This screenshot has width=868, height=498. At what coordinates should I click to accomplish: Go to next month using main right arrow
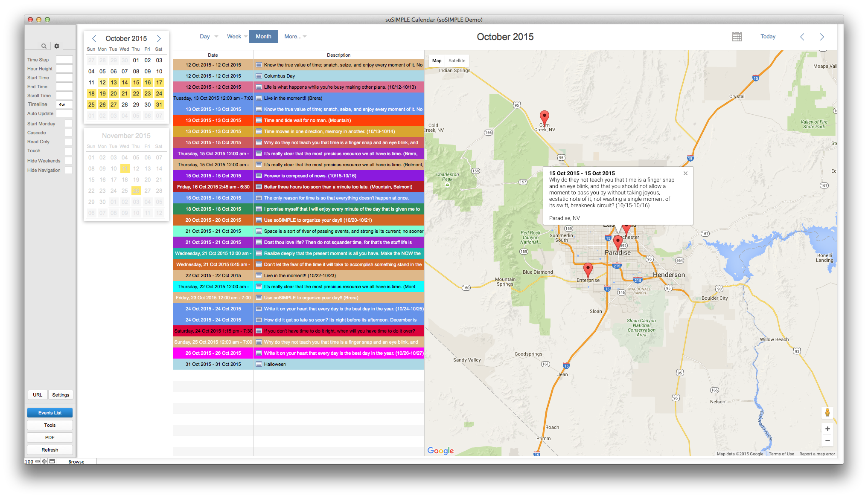tap(822, 37)
